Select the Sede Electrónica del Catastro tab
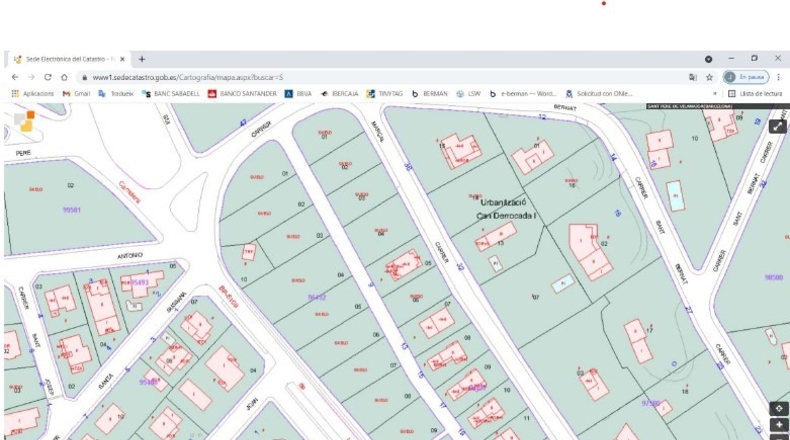The width and height of the screenshot is (790, 440). pos(68,59)
